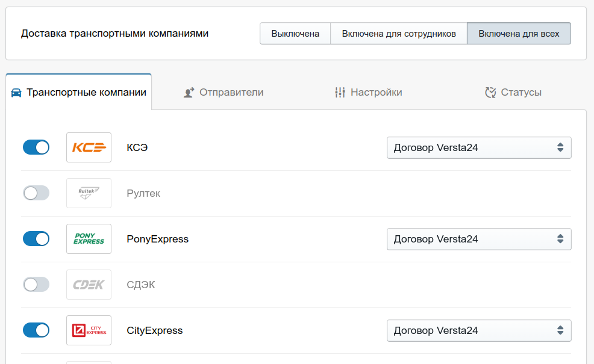Click the car icon on Транспортные компании tab
The image size is (594, 364).
16,93
